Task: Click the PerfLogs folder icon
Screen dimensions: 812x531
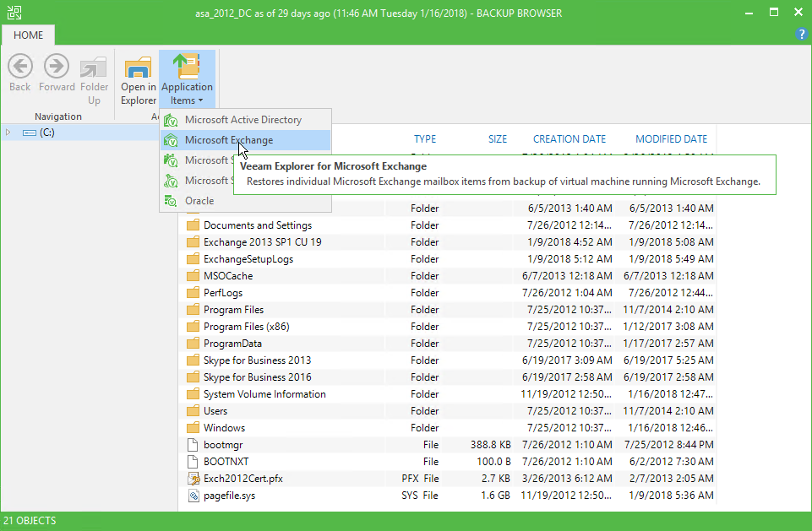Action: pyautogui.click(x=193, y=292)
